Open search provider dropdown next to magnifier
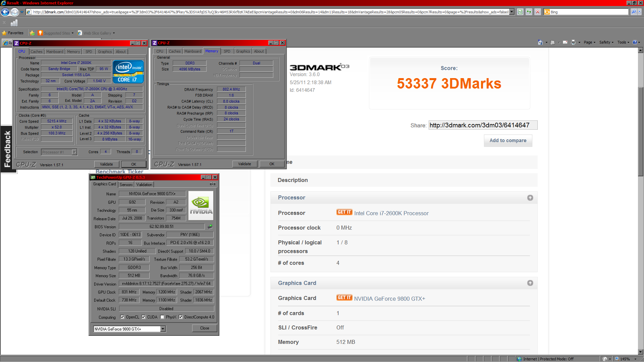This screenshot has height=362, width=644. [x=640, y=12]
